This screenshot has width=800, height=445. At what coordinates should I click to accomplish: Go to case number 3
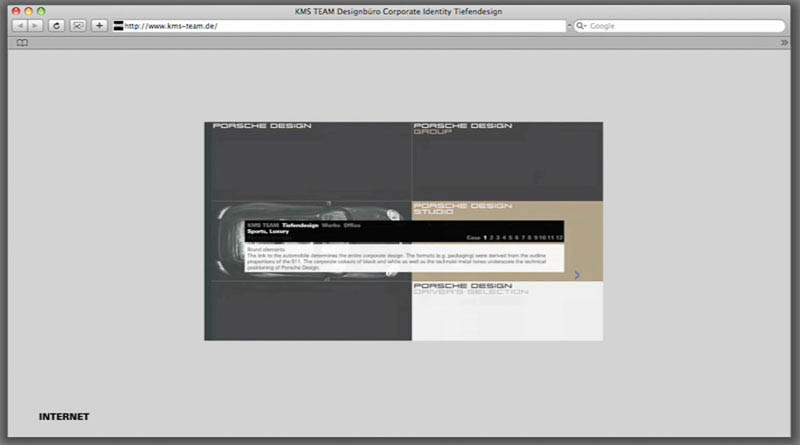pos(498,237)
